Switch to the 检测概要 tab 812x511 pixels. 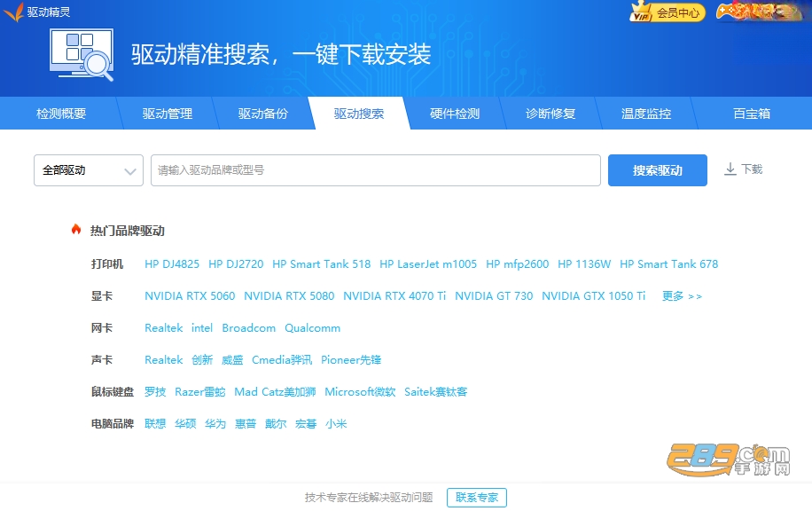(x=61, y=114)
